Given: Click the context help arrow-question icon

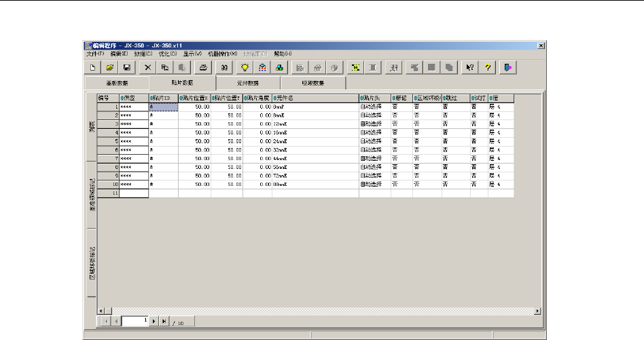Looking at the screenshot, I should click(x=469, y=67).
